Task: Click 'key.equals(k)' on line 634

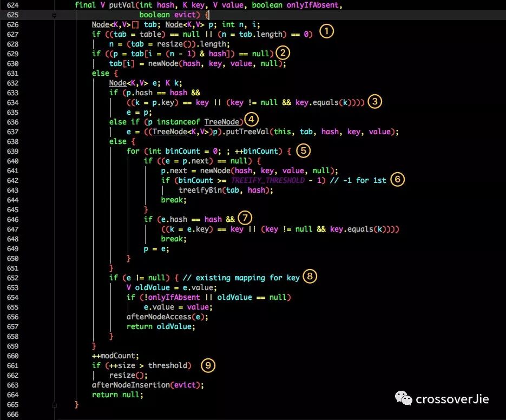Action: (x=323, y=103)
